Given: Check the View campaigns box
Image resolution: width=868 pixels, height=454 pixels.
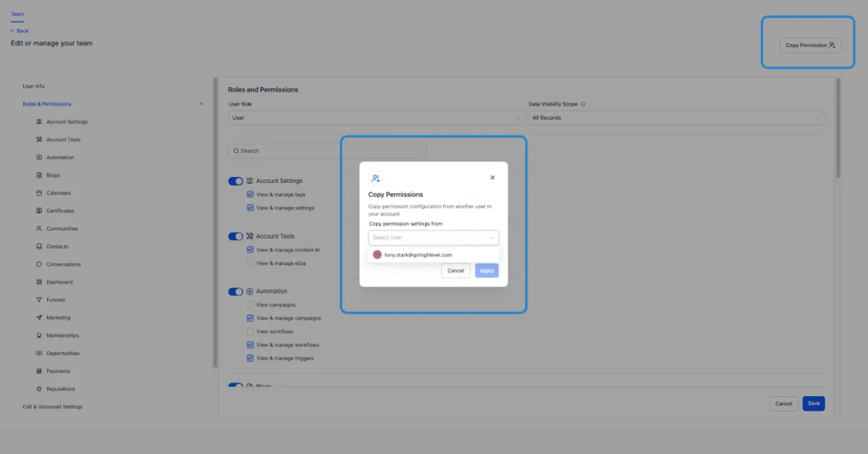Looking at the screenshot, I should (250, 305).
